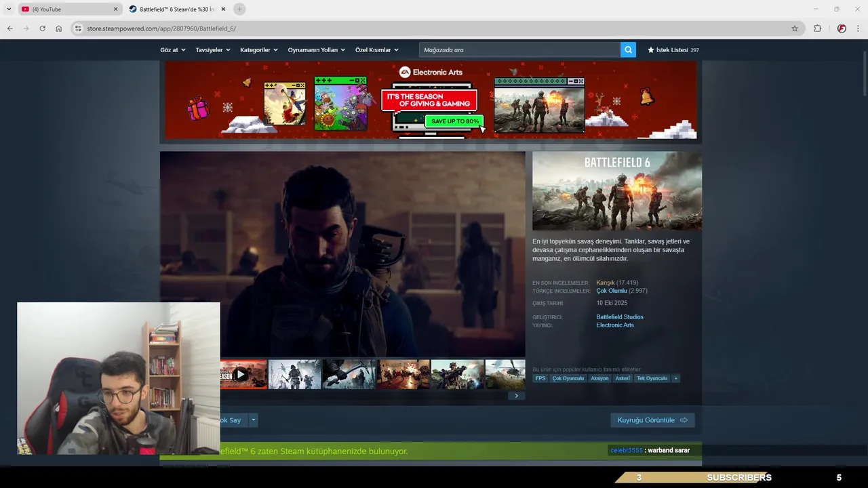Open site information icon in address bar

(78, 28)
